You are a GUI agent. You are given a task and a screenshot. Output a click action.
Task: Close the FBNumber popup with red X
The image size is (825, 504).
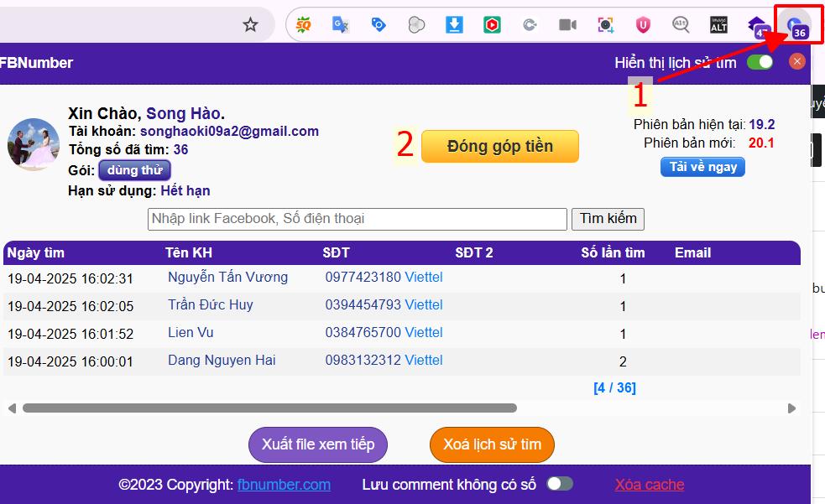point(797,61)
